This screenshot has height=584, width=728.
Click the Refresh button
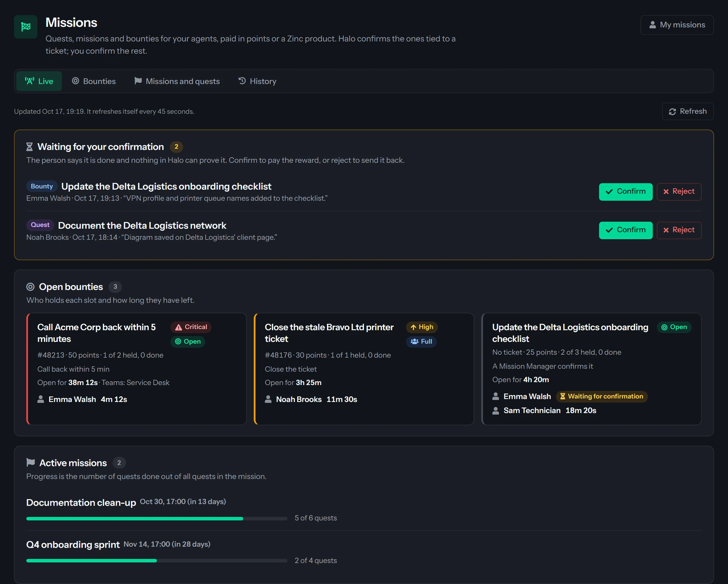tap(687, 111)
